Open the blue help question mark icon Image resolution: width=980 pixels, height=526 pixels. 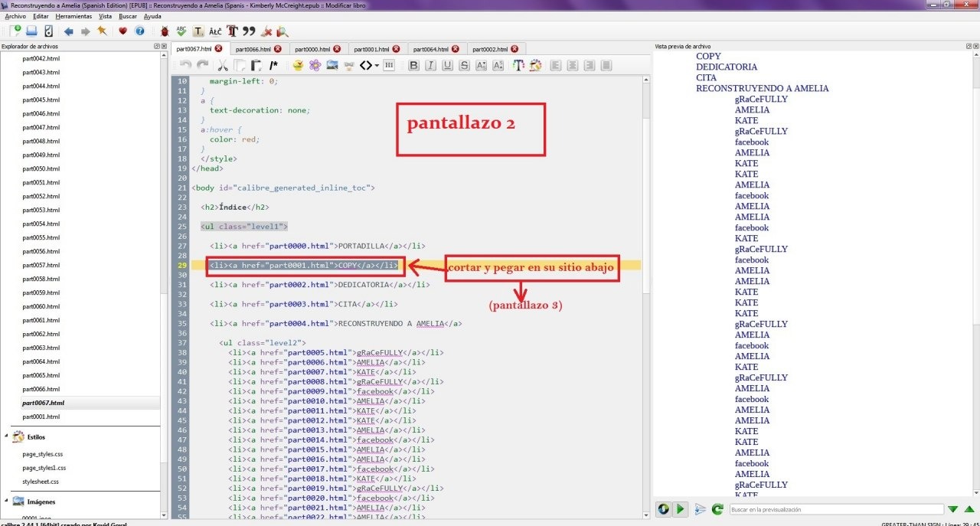139,31
